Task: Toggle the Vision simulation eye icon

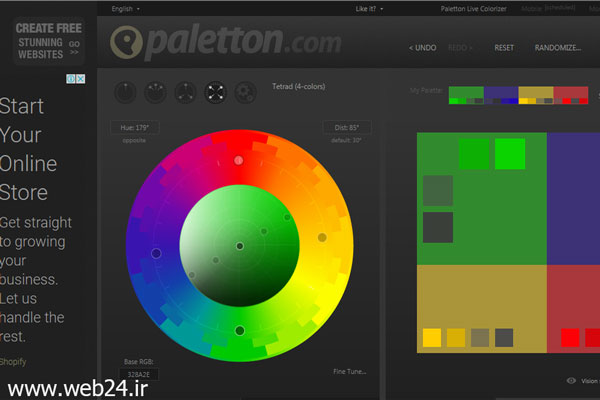Action: pos(571,380)
